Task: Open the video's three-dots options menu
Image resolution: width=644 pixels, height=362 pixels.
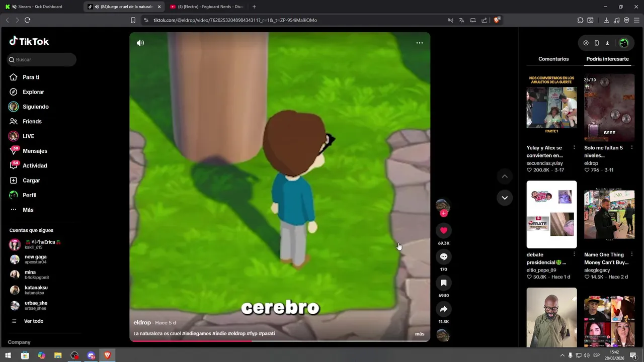Action: click(420, 43)
